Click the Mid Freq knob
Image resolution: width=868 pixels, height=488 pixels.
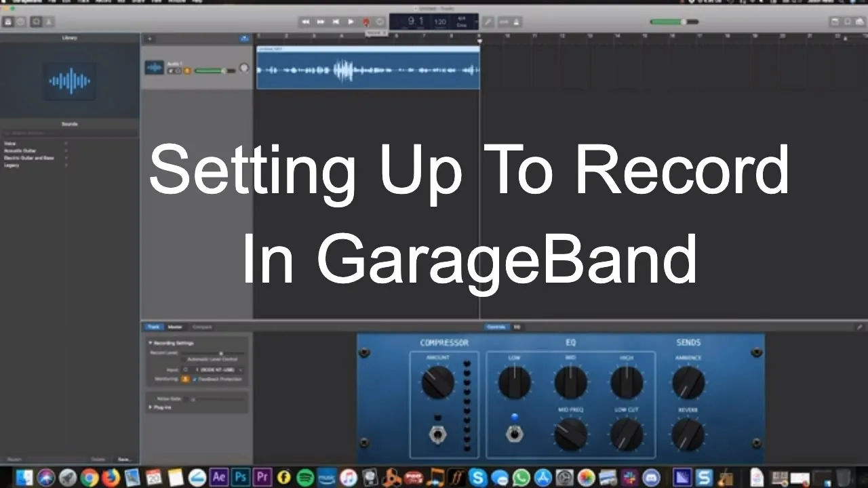point(571,434)
